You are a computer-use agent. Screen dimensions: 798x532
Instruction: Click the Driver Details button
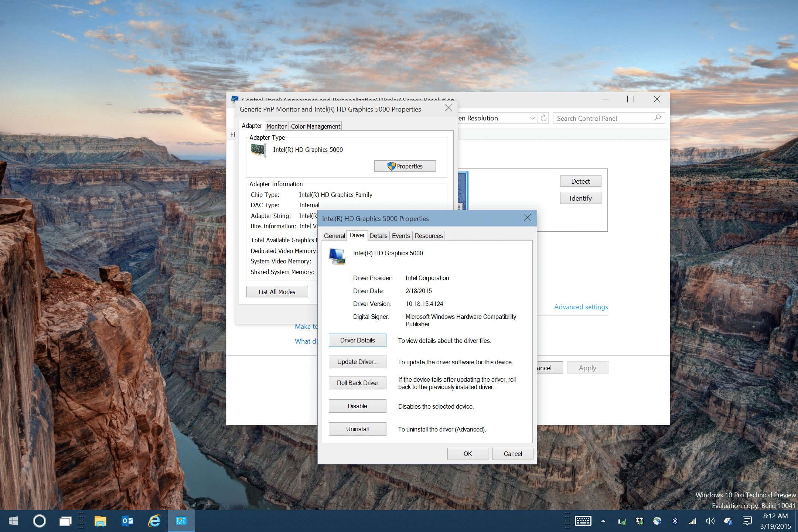point(357,340)
